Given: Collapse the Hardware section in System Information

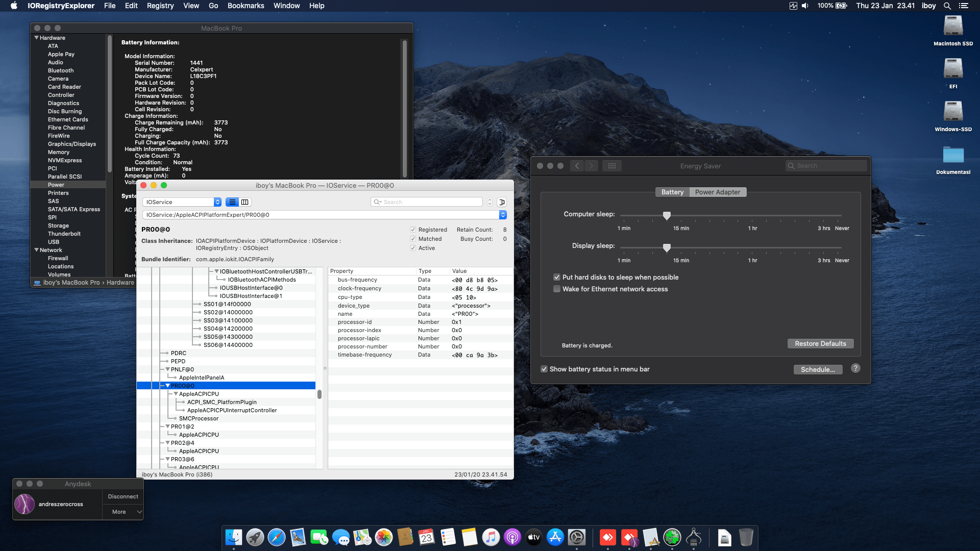Looking at the screenshot, I should point(37,38).
